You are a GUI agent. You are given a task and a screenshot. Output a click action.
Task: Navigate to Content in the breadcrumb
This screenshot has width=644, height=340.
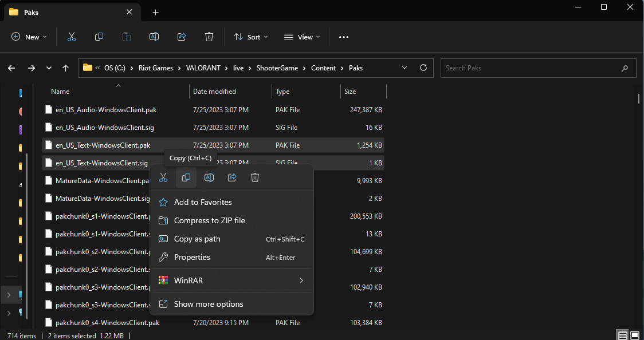[323, 68]
